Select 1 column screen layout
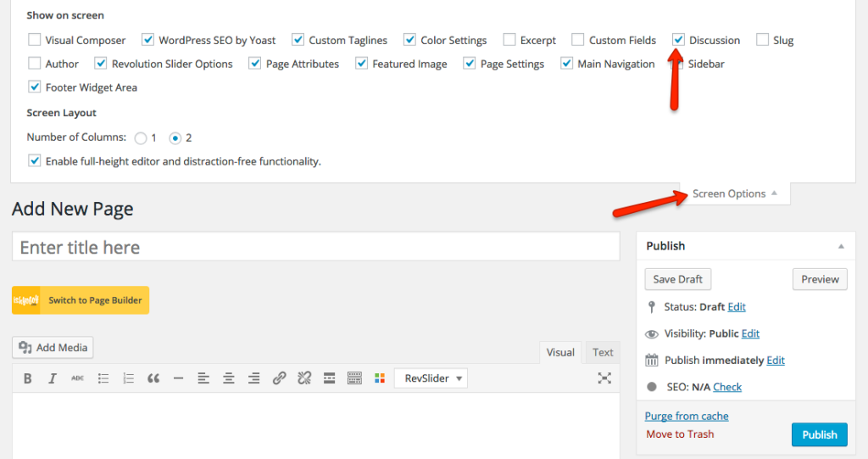 pyautogui.click(x=141, y=138)
